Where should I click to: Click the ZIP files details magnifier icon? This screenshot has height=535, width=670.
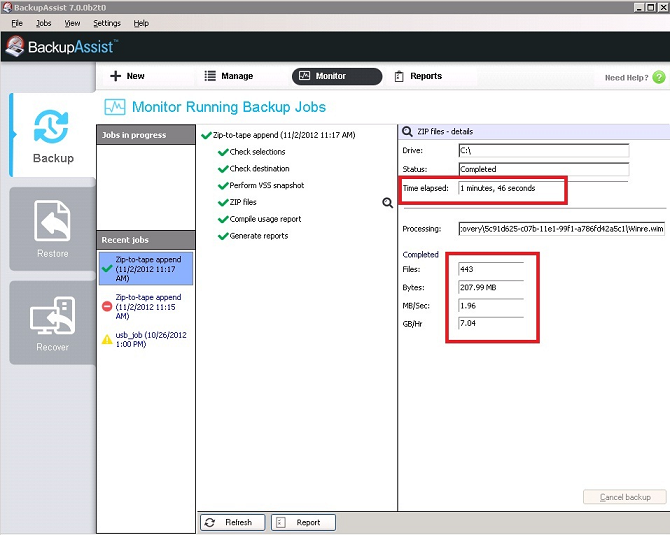pos(407,131)
